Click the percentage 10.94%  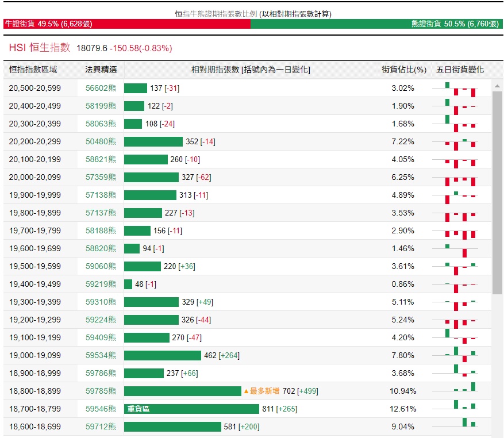pyautogui.click(x=403, y=391)
